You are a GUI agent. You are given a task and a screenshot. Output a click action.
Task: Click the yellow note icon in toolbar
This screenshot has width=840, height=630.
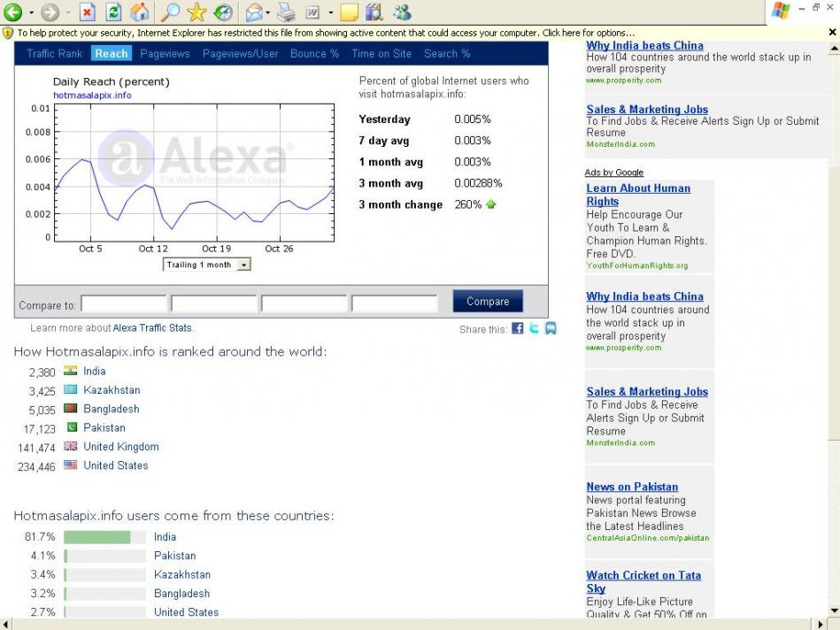coord(349,12)
